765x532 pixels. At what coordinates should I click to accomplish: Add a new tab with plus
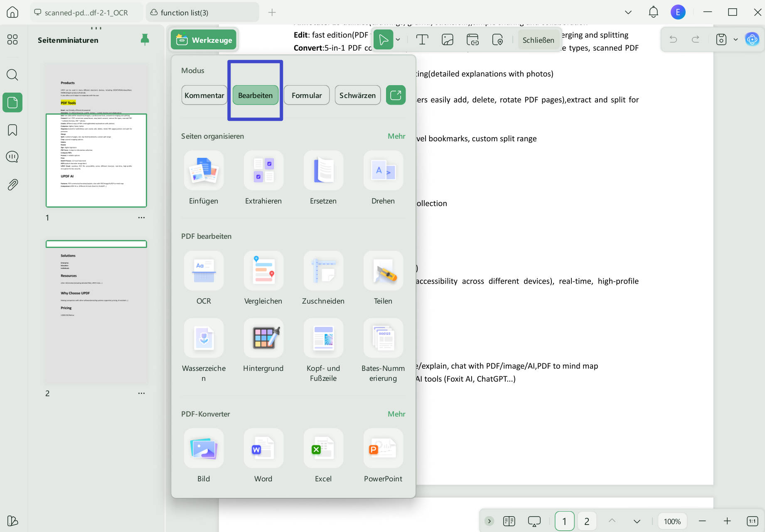point(272,12)
